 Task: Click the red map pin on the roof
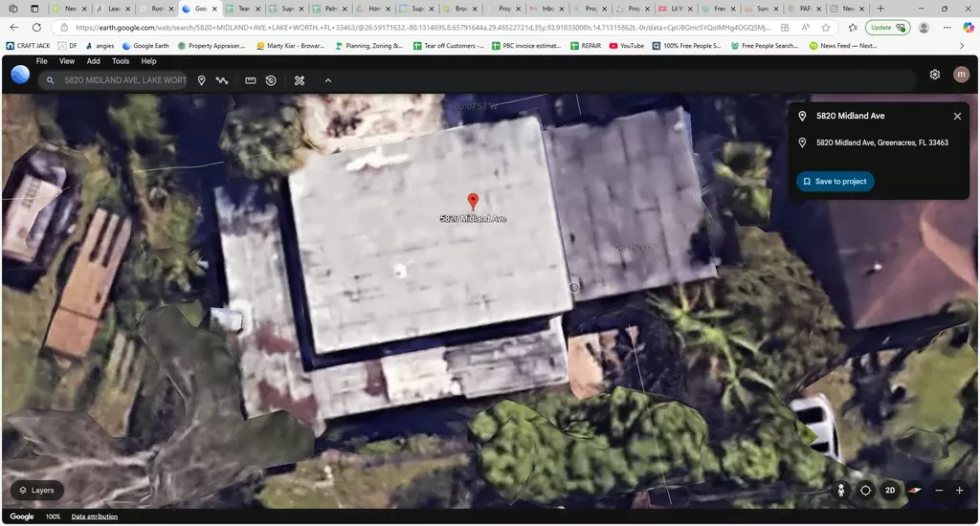pos(473,201)
